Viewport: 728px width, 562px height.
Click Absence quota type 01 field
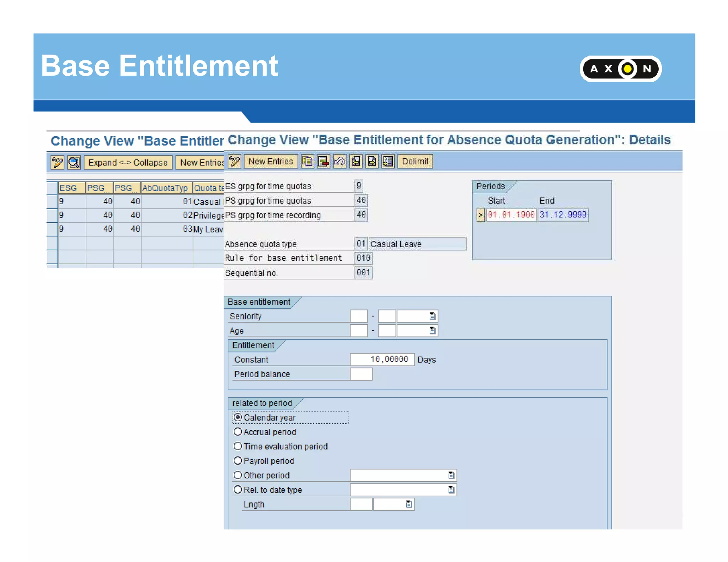(x=361, y=244)
